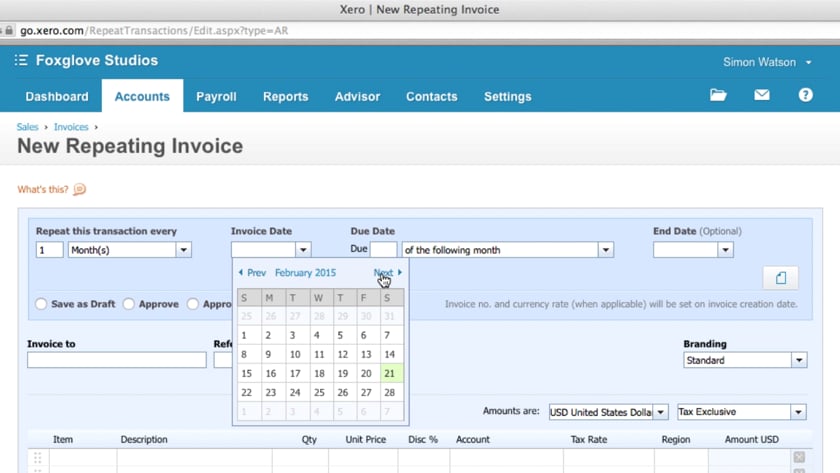This screenshot has height=473, width=840.
Task: Select the partially hidden Appro... radio button
Action: coord(193,304)
